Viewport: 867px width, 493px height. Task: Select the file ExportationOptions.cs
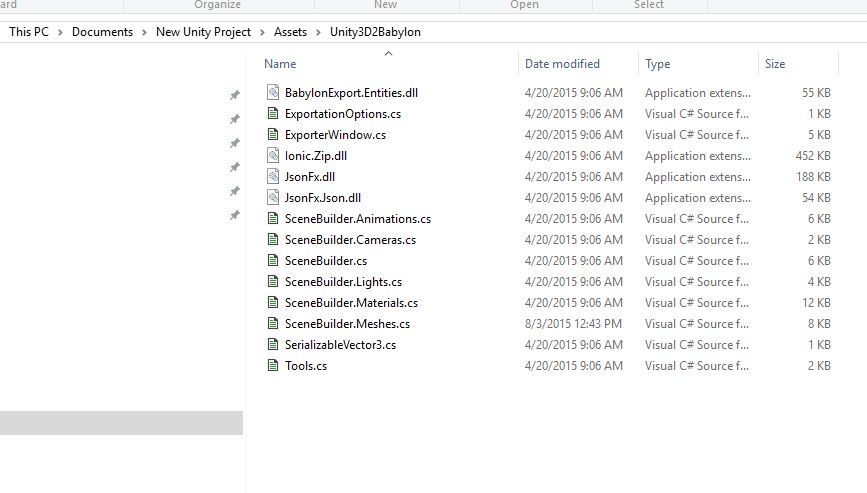[x=343, y=114]
